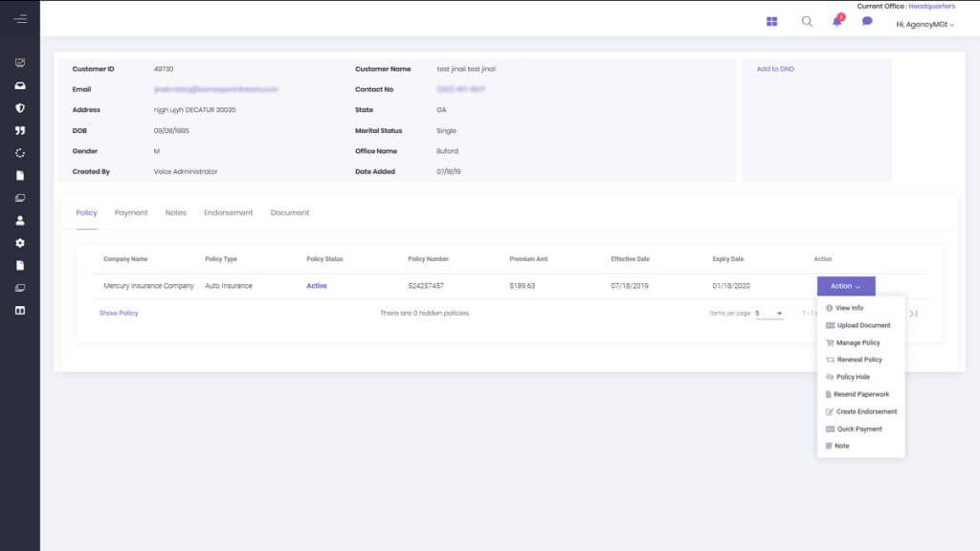Open the Items per page dropdown
980x551 pixels.
(x=769, y=314)
